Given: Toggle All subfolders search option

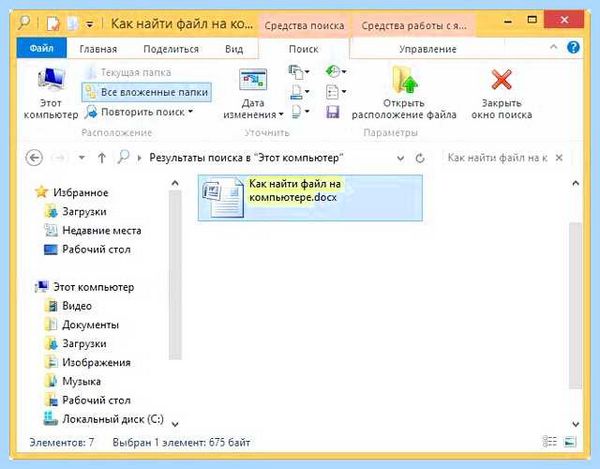Looking at the screenshot, I should pyautogui.click(x=147, y=92).
